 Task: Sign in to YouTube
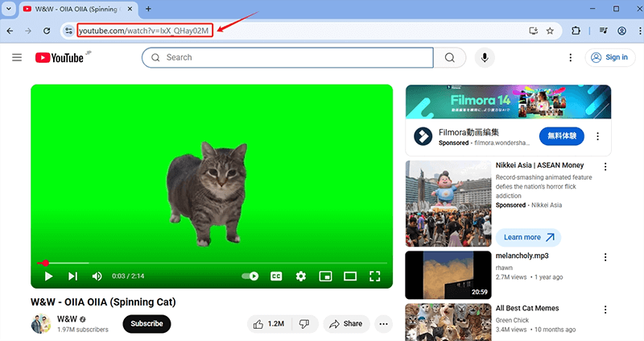click(610, 57)
